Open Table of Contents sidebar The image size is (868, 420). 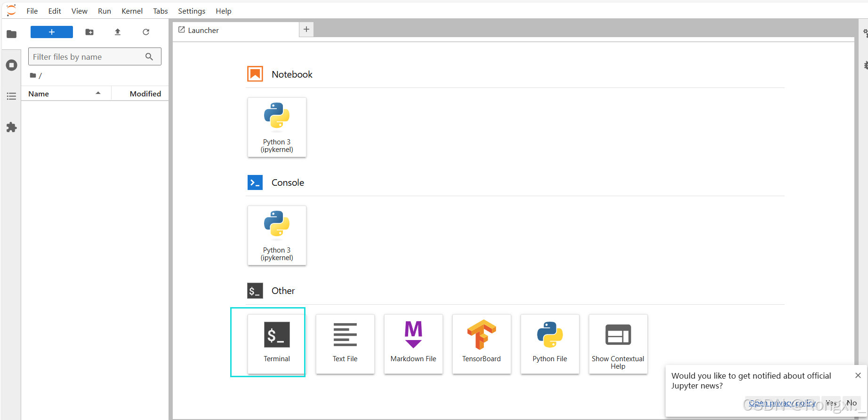[11, 96]
